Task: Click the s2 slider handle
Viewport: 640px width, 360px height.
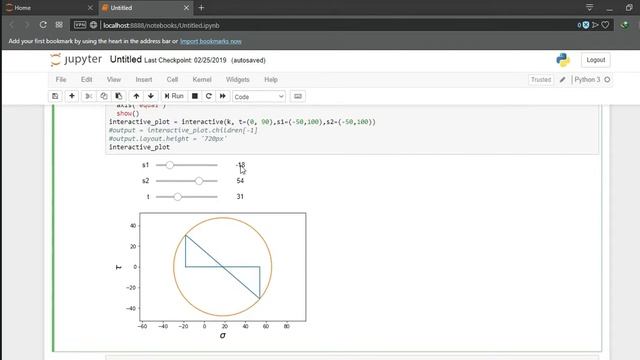Action: (x=199, y=181)
